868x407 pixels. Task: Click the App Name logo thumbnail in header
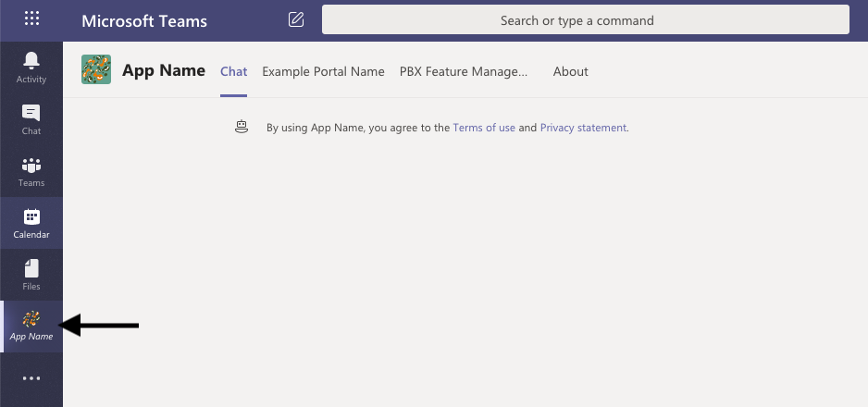pyautogui.click(x=95, y=69)
